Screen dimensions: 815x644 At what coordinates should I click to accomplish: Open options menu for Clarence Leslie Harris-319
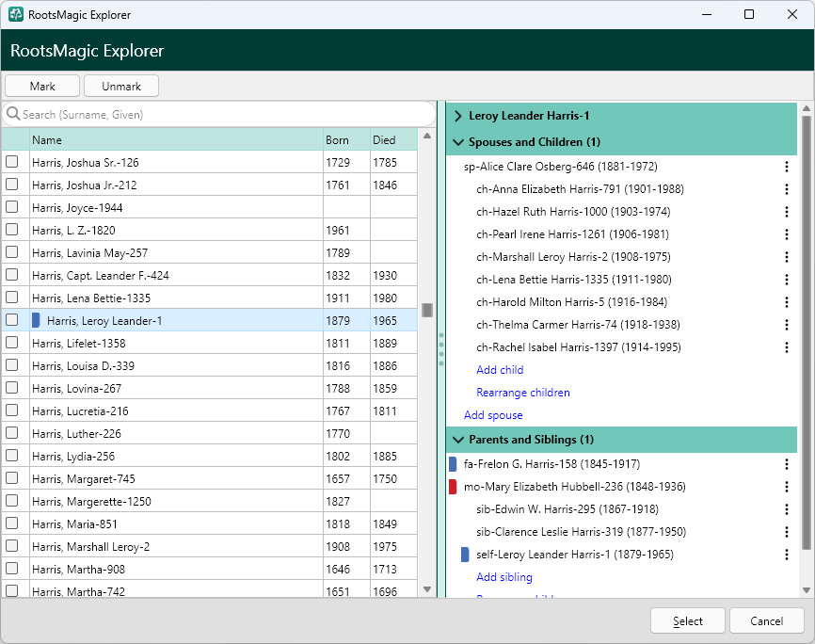[787, 532]
